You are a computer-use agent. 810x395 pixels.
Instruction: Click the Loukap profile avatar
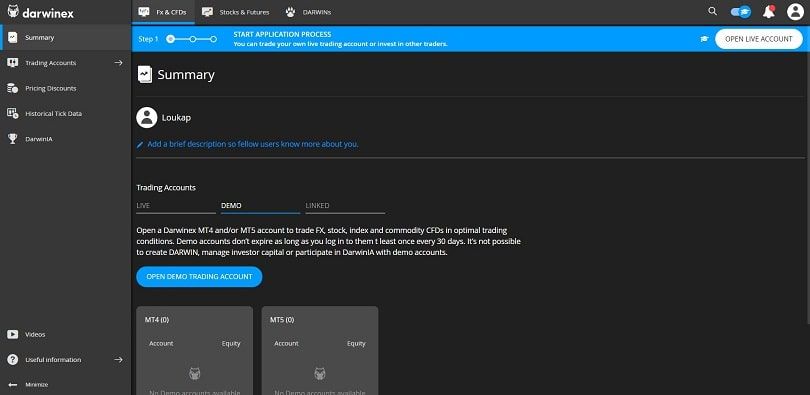[147, 118]
